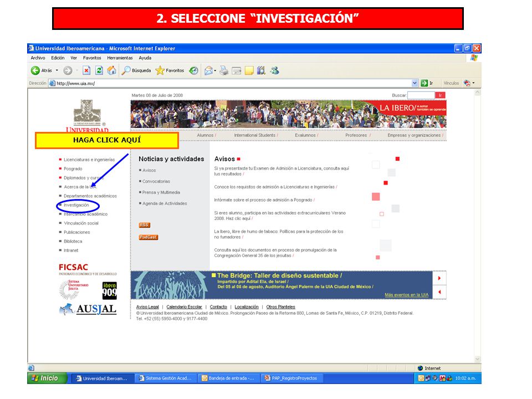
Task: Open the Herramientas menu
Action: (120, 58)
